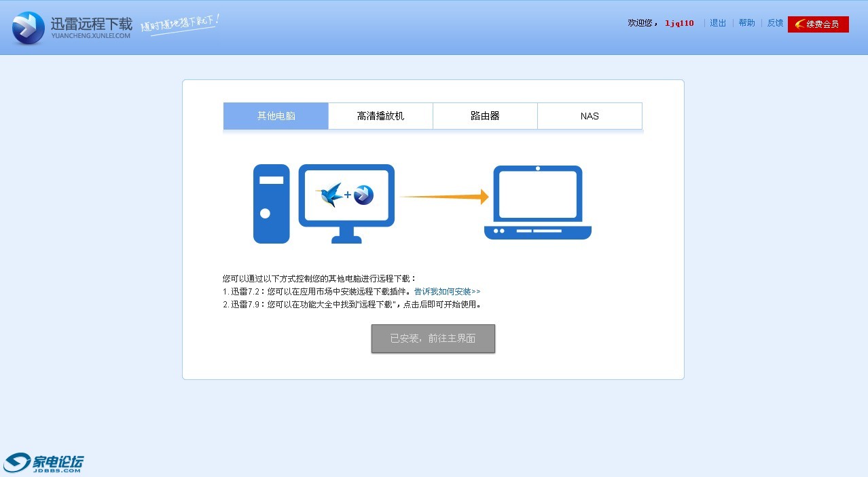Click the 迅雷7.9 instruction line
868x477 pixels.
click(352, 305)
